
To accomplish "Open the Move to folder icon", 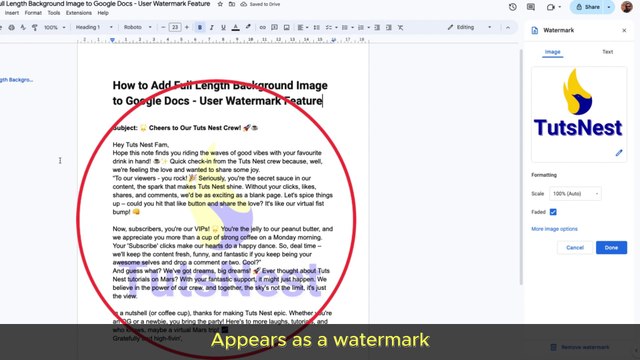I will (232, 4).
